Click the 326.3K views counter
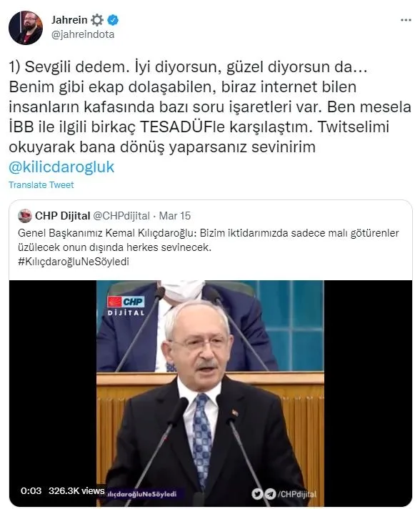 (76, 490)
